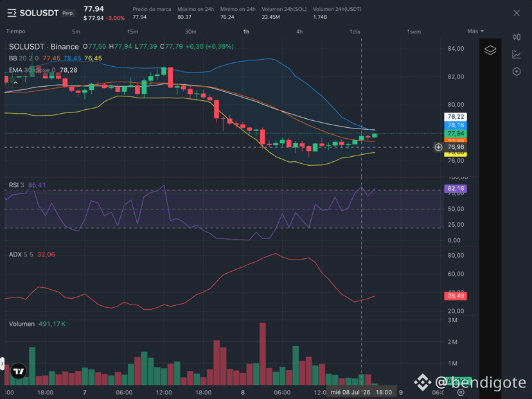Click the Volumen 24h(SOL) value 22.45M

270,17
